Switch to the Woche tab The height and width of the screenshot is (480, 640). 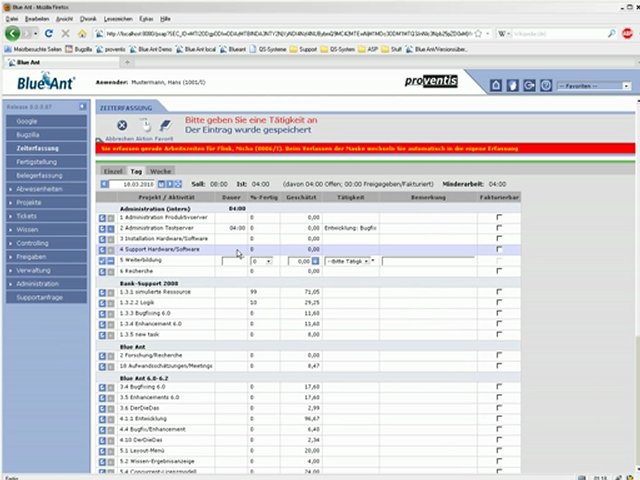pyautogui.click(x=161, y=171)
